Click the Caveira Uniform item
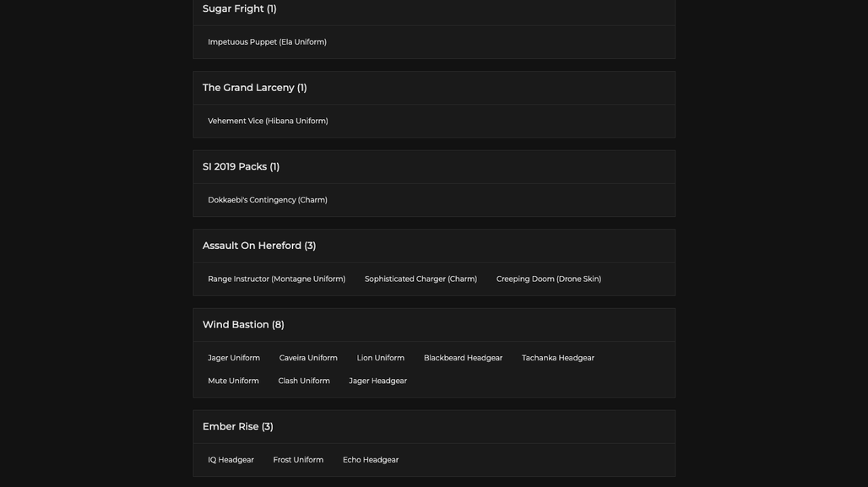This screenshot has height=487, width=868. tap(308, 358)
